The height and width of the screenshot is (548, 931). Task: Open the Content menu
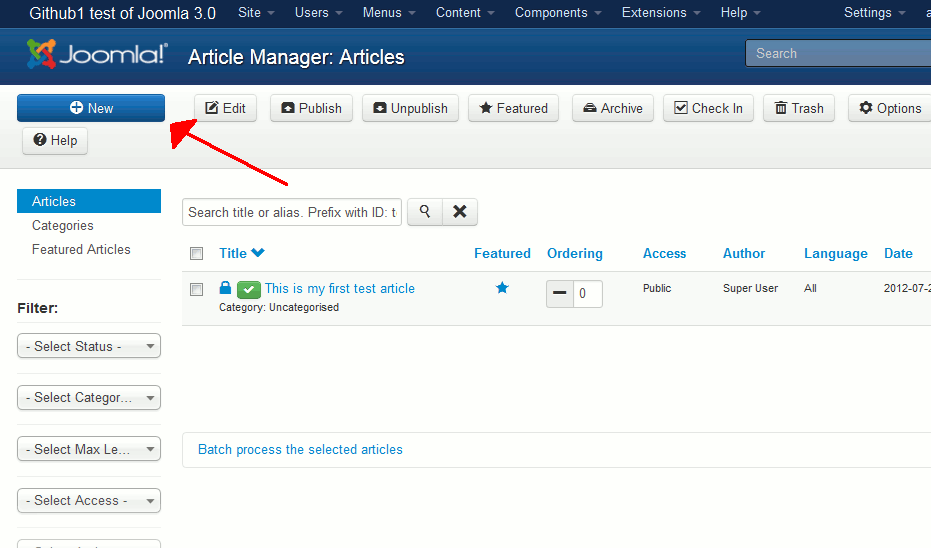(465, 12)
